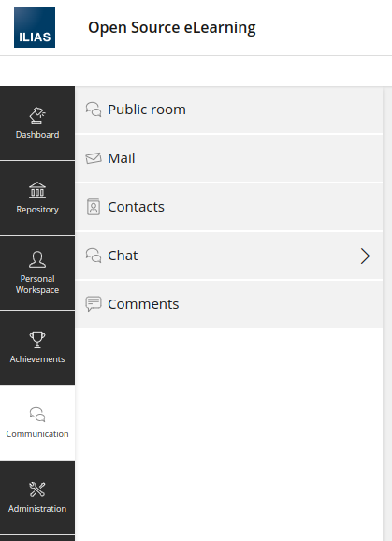Click the Mail envelope icon
Image resolution: width=392 pixels, height=541 pixels.
94,158
